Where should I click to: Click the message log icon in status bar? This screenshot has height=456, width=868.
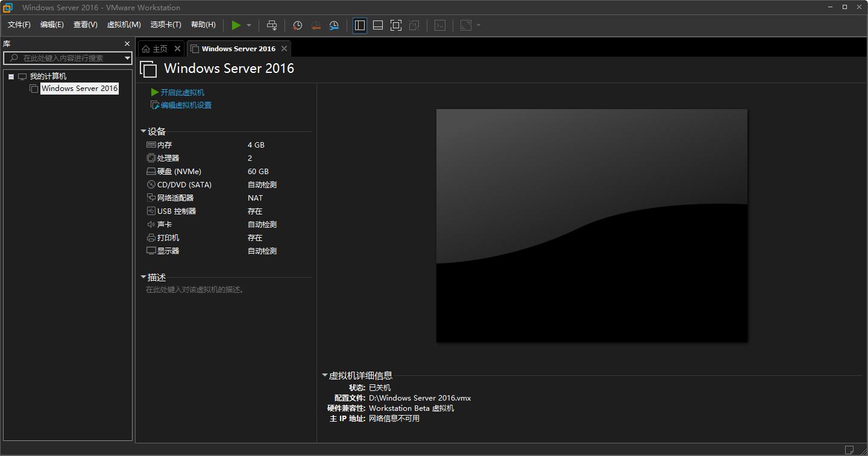[x=849, y=450]
